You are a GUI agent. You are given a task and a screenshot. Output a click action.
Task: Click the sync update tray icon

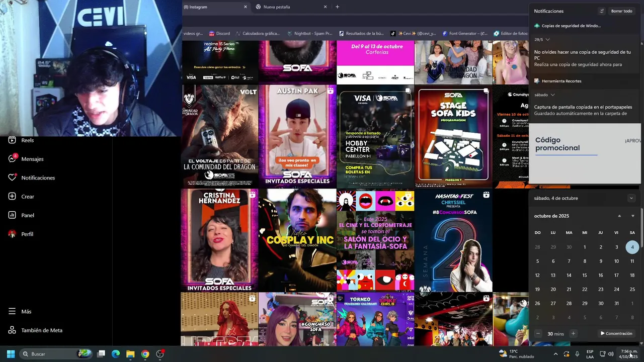point(567,354)
